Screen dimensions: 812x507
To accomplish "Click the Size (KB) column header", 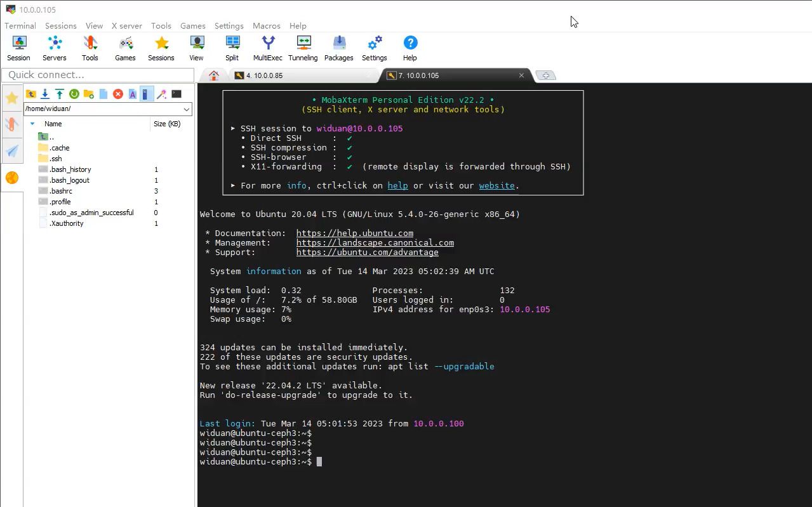I will [167, 124].
